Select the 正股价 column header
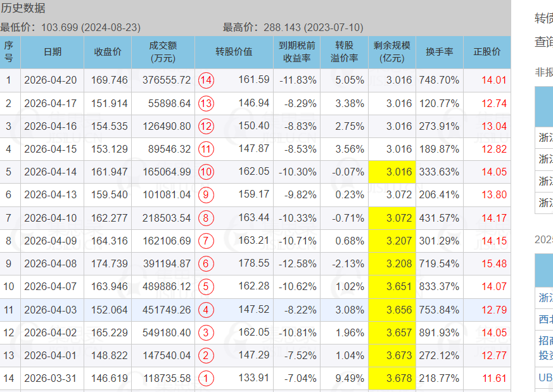The height and width of the screenshot is (392, 553). pos(486,52)
